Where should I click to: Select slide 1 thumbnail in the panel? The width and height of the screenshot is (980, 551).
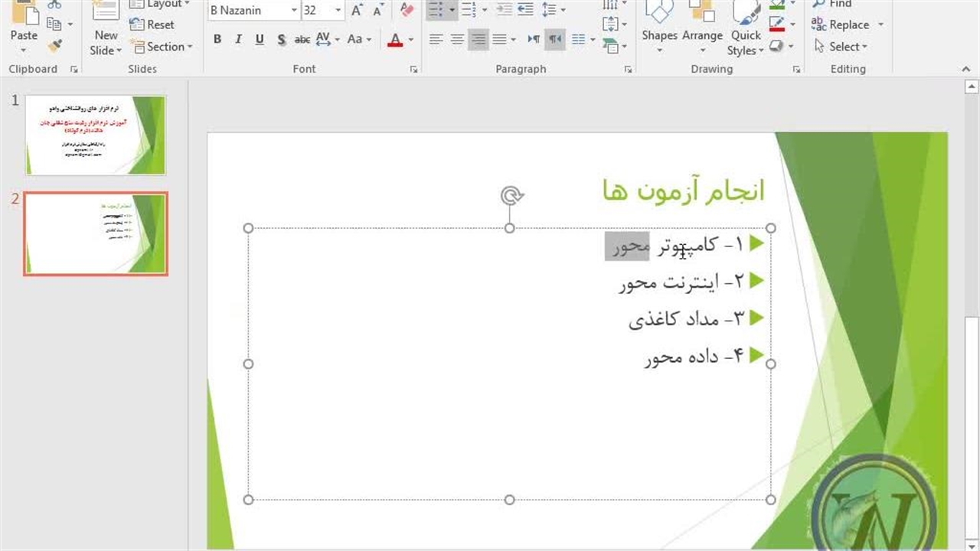pyautogui.click(x=96, y=135)
